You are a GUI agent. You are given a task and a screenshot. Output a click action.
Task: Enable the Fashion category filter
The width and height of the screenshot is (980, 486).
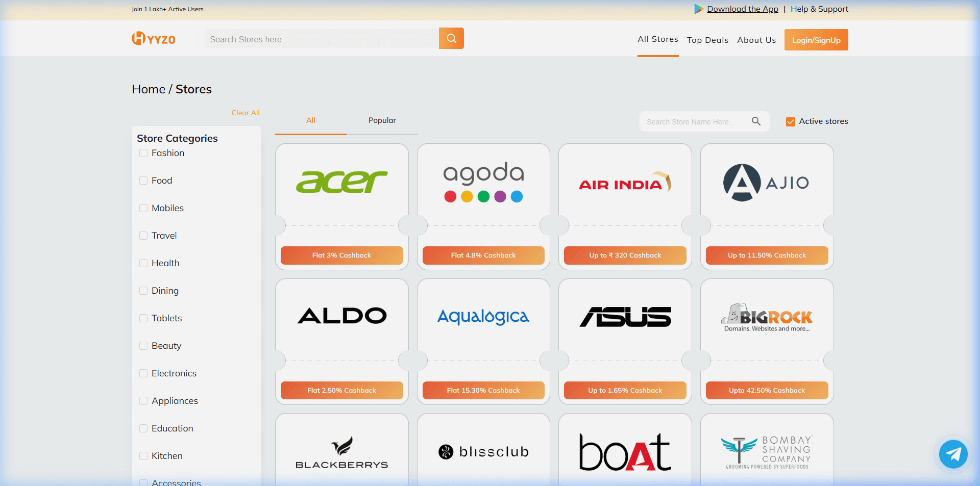click(143, 152)
